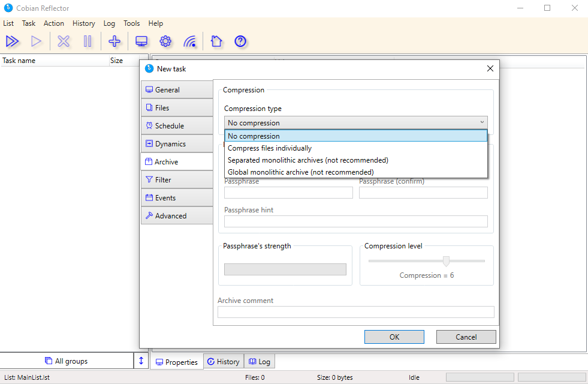Click the up-down sort arrow beside All groups
Screen dimensions: 588x384
[141, 361]
